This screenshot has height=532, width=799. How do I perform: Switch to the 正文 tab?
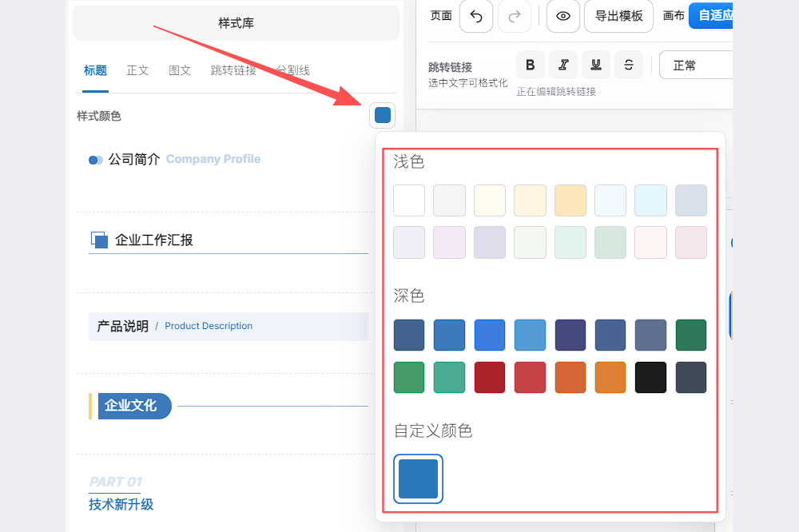pyautogui.click(x=137, y=70)
